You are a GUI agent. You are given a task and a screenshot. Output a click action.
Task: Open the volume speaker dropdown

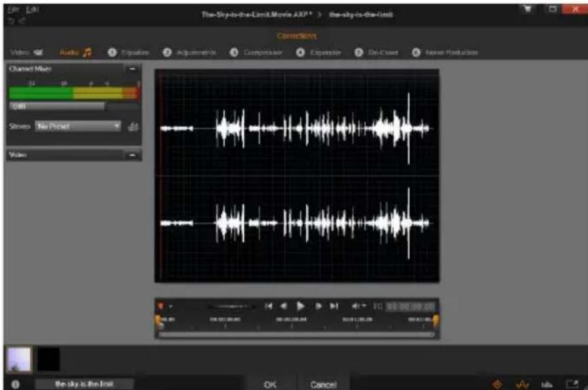[358, 306]
